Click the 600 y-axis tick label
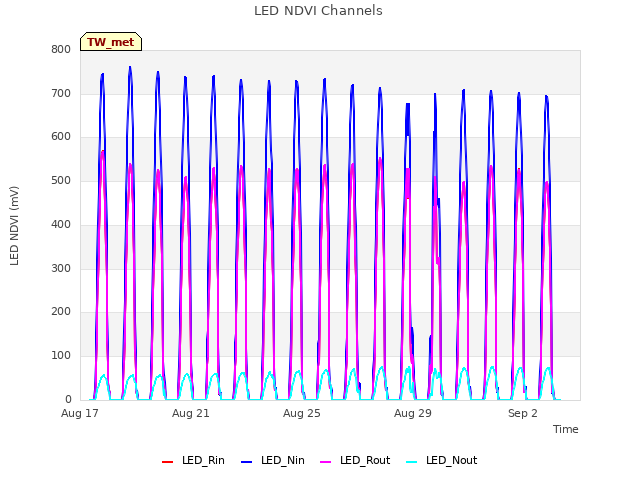Viewport: 640px width, 480px height. [x=61, y=137]
